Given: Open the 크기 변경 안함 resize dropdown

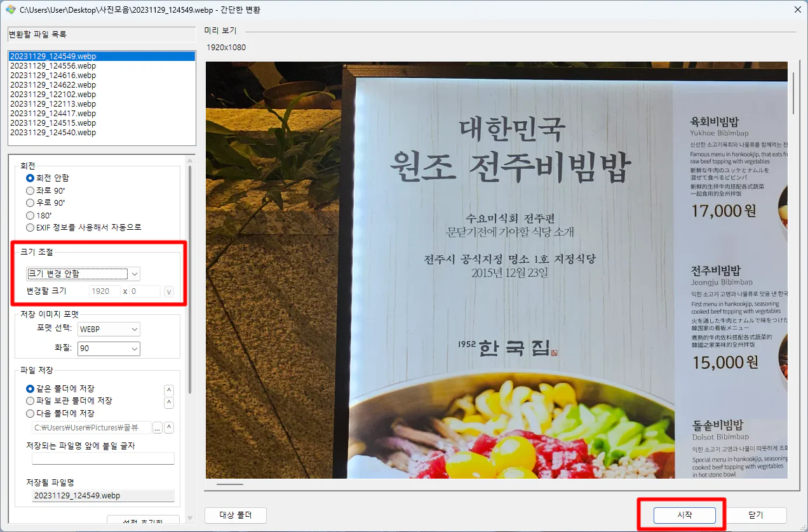Looking at the screenshot, I should pos(83,274).
